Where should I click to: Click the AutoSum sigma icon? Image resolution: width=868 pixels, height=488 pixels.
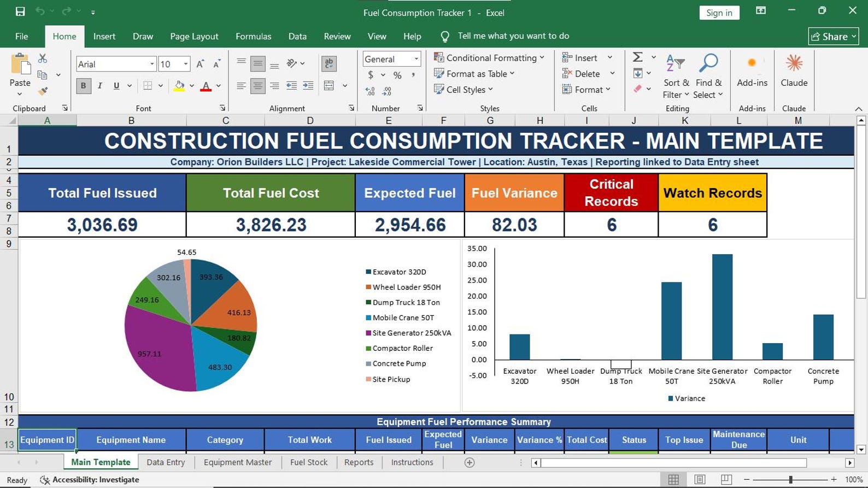tap(637, 57)
